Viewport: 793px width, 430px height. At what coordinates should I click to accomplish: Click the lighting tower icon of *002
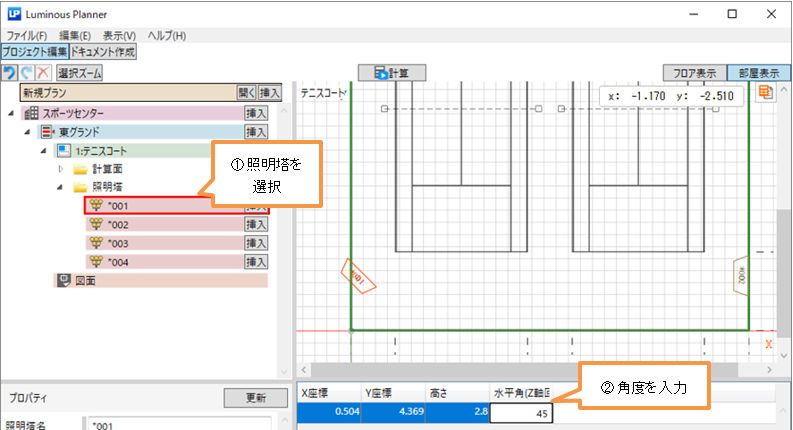[x=95, y=225]
